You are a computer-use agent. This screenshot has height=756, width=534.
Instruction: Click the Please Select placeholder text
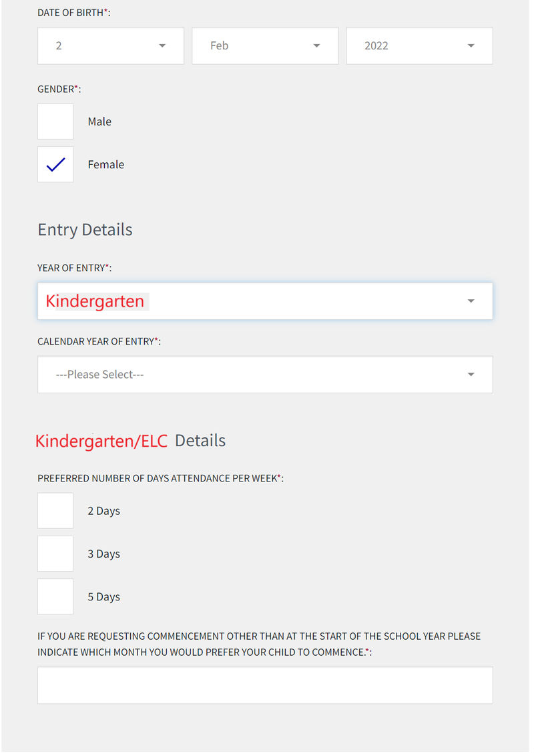tap(100, 374)
